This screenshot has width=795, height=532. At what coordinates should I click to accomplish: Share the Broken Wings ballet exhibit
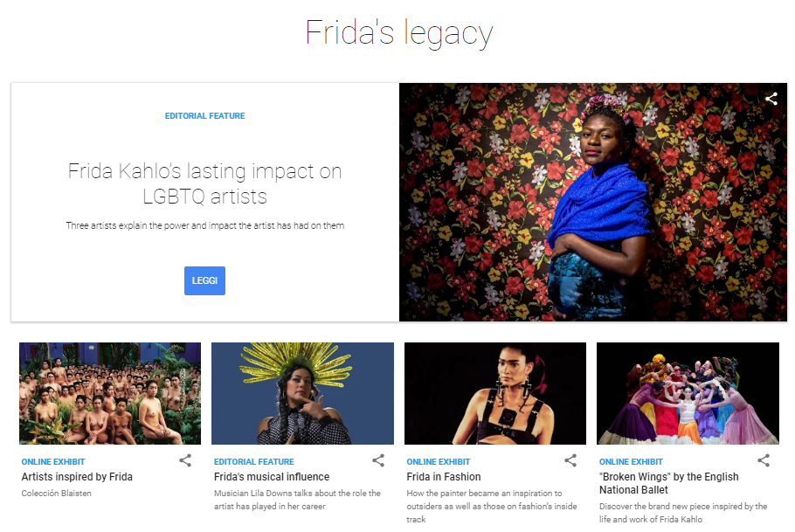(764, 460)
